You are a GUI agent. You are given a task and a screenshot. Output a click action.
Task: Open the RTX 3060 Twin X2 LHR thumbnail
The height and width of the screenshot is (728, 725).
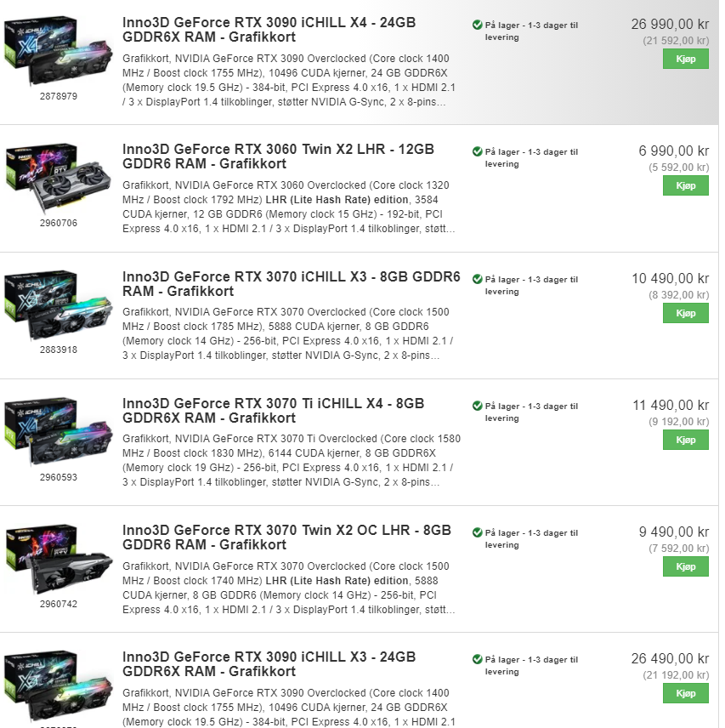(59, 178)
